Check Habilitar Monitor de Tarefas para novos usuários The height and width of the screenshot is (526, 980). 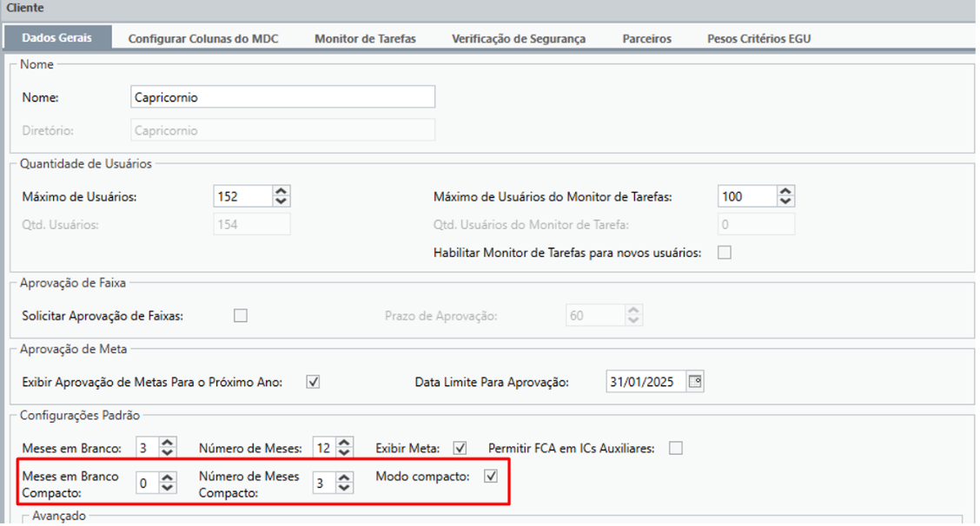tap(724, 253)
